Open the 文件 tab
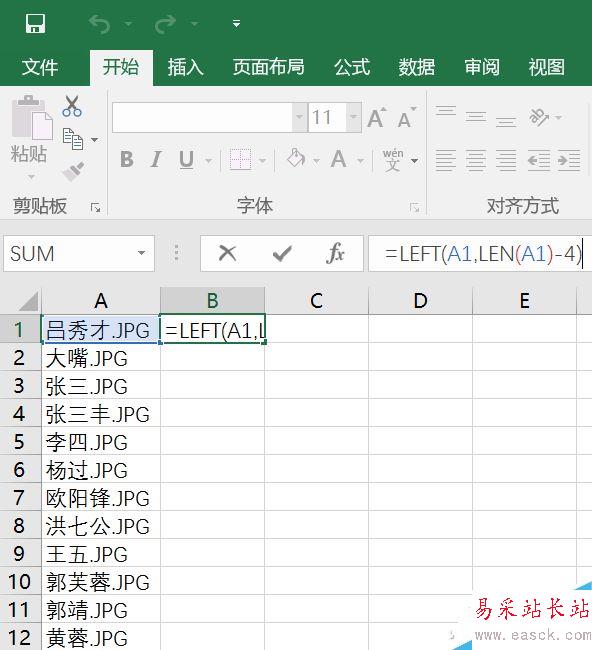The height and width of the screenshot is (650, 592). pos(40,67)
